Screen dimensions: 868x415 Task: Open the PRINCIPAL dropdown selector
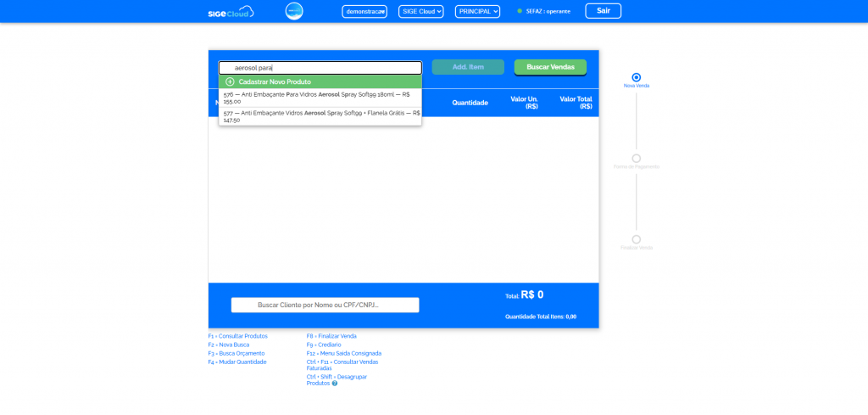pos(477,11)
